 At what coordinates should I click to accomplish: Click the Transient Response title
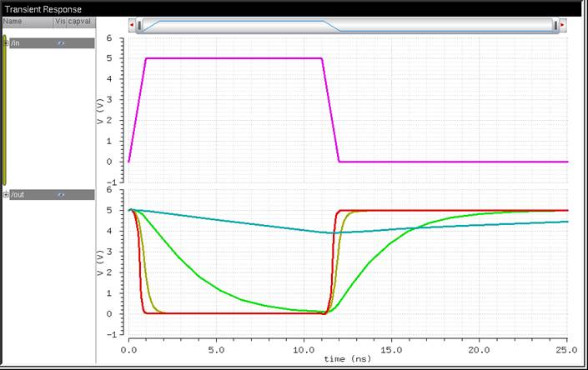tap(43, 8)
